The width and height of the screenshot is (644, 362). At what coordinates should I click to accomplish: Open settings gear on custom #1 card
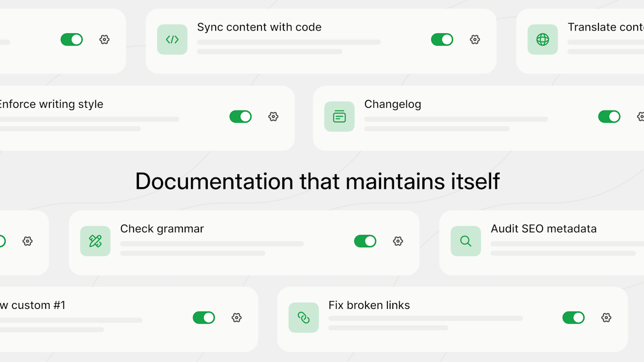click(x=237, y=317)
